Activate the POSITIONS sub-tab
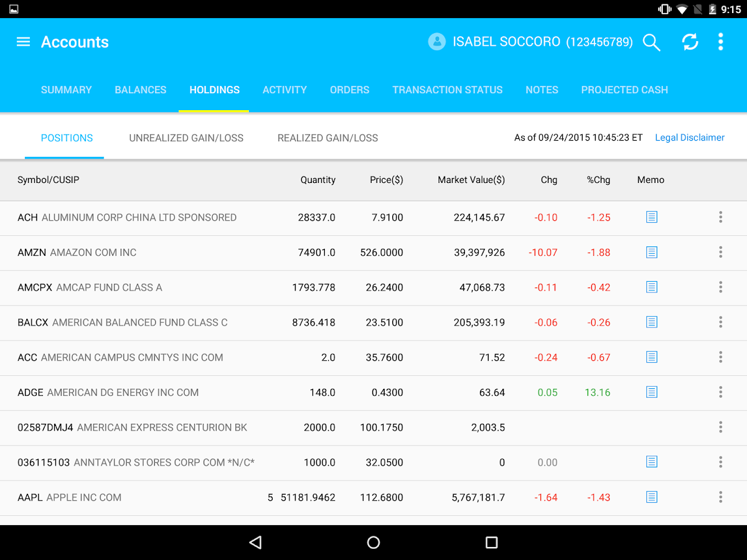 click(x=65, y=138)
